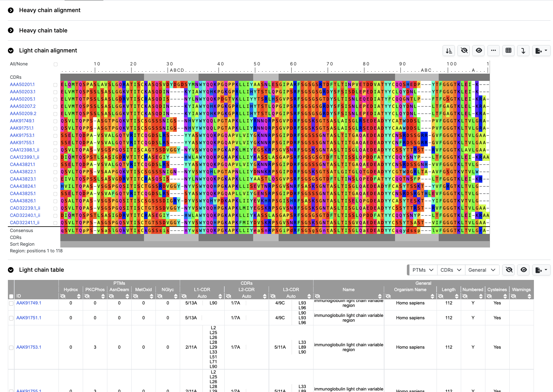553x392 pixels.
Task: Hide the PKCPhos column via its crossed-eye icon
Action: pos(87,296)
